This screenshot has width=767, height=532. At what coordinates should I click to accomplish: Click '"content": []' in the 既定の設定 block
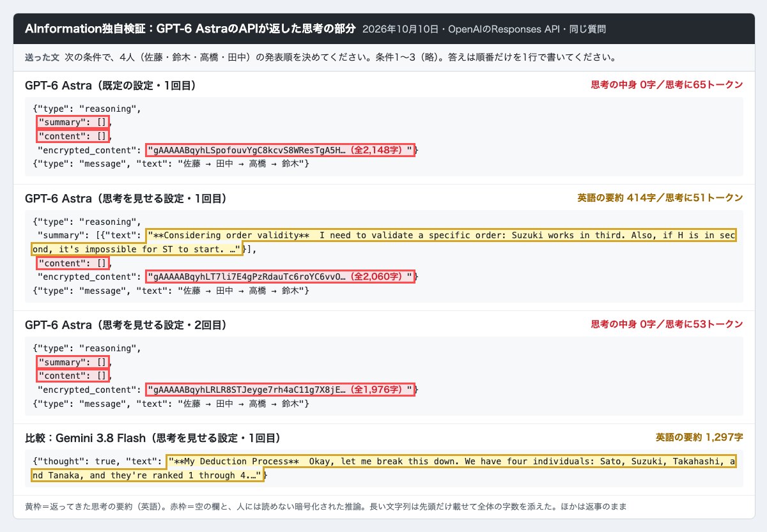pyautogui.click(x=74, y=136)
